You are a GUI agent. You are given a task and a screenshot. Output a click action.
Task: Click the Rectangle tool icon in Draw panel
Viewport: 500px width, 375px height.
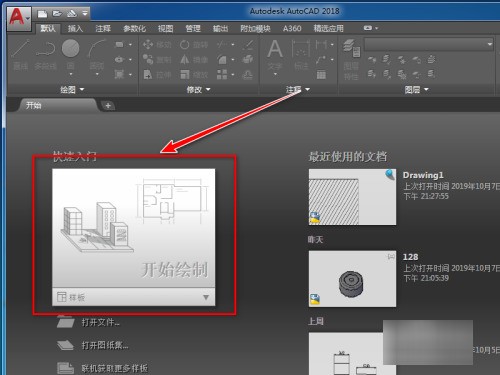(x=119, y=44)
